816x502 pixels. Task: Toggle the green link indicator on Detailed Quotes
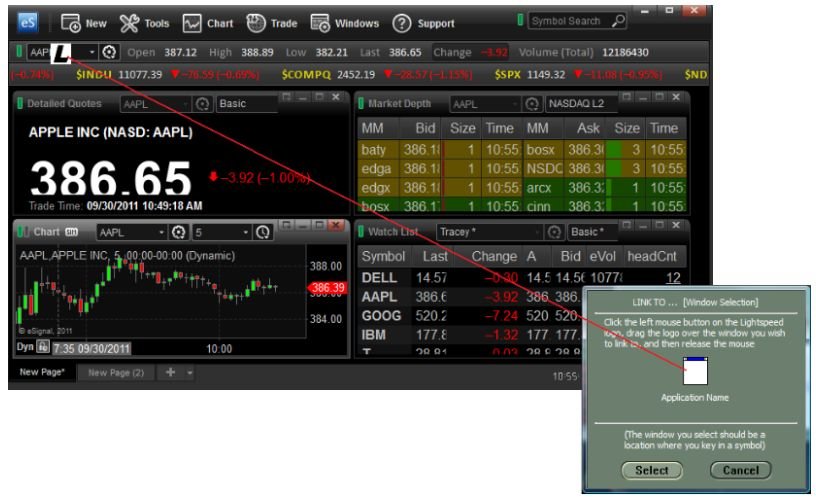(x=20, y=103)
